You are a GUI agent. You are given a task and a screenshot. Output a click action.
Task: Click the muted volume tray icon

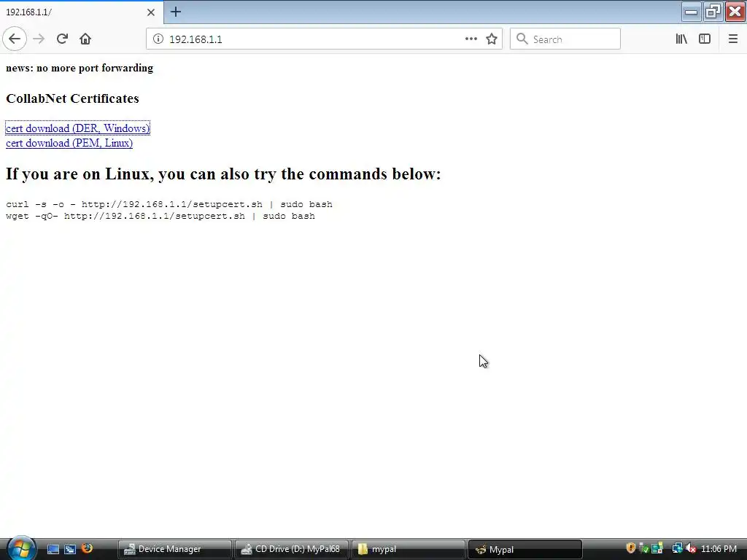point(691,548)
